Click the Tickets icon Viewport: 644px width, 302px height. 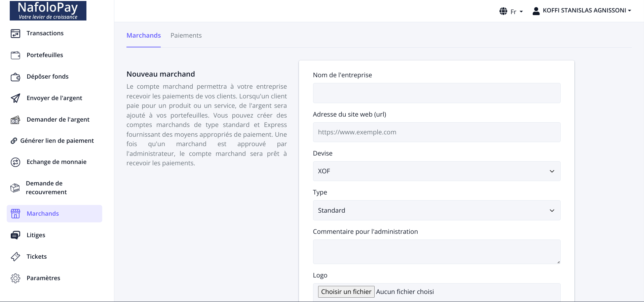(x=15, y=257)
